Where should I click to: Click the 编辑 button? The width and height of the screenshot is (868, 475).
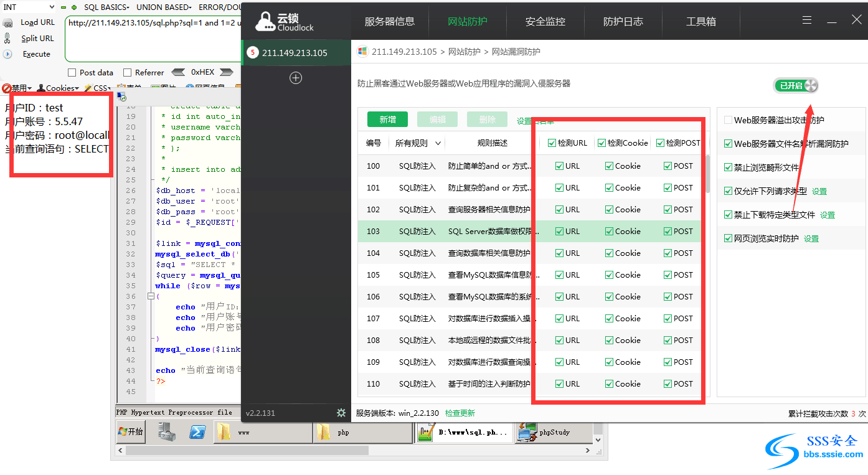pyautogui.click(x=437, y=120)
